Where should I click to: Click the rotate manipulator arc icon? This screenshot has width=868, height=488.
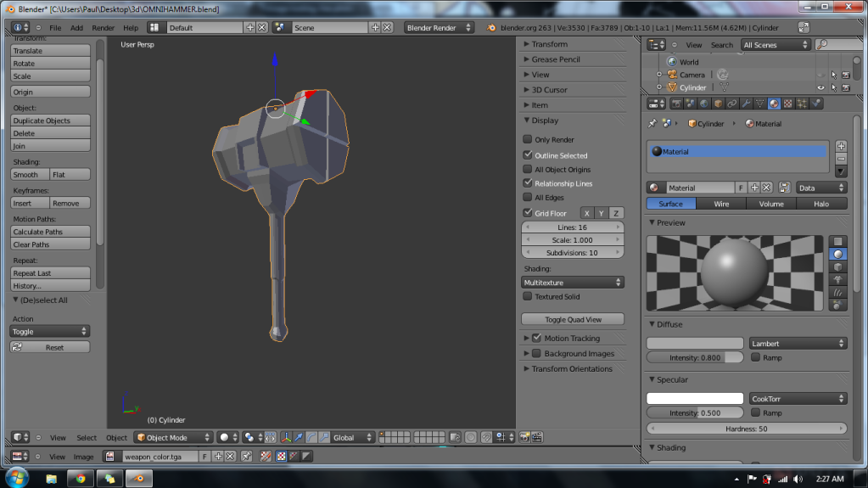[311, 438]
